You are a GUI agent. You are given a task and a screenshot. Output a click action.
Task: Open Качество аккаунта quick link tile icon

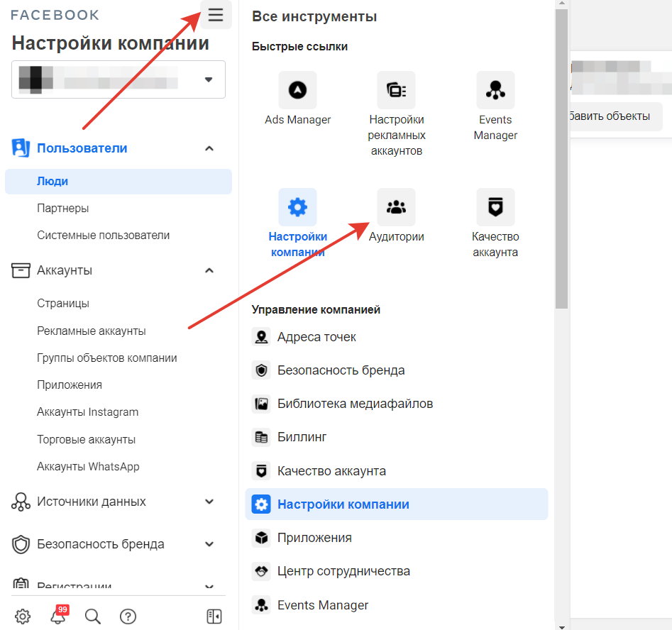click(495, 207)
